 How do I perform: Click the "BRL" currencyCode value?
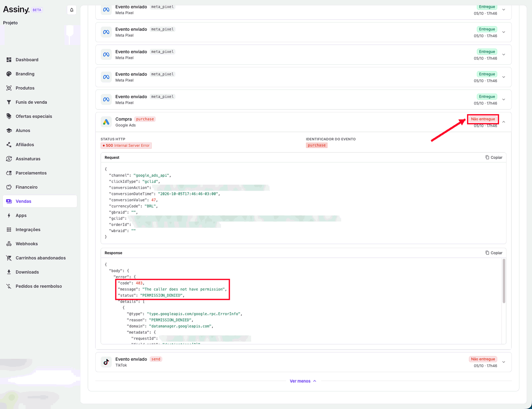tap(150, 206)
